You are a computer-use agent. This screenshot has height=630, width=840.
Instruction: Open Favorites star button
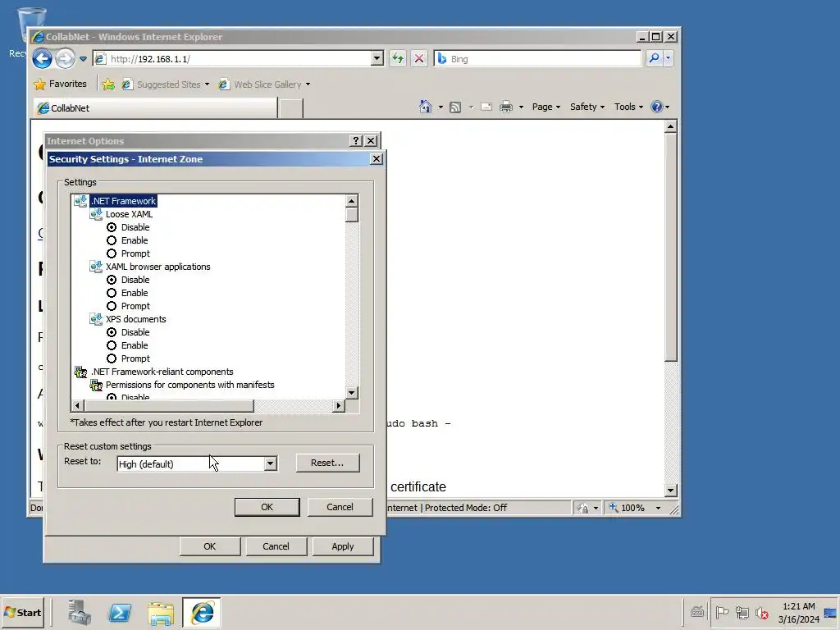(x=60, y=84)
